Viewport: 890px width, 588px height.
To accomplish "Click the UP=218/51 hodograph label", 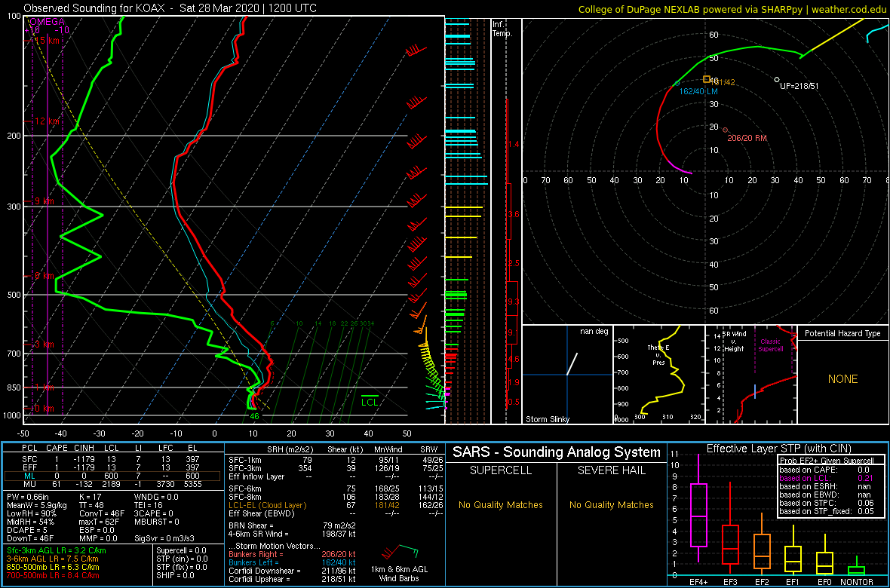I will pos(799,86).
